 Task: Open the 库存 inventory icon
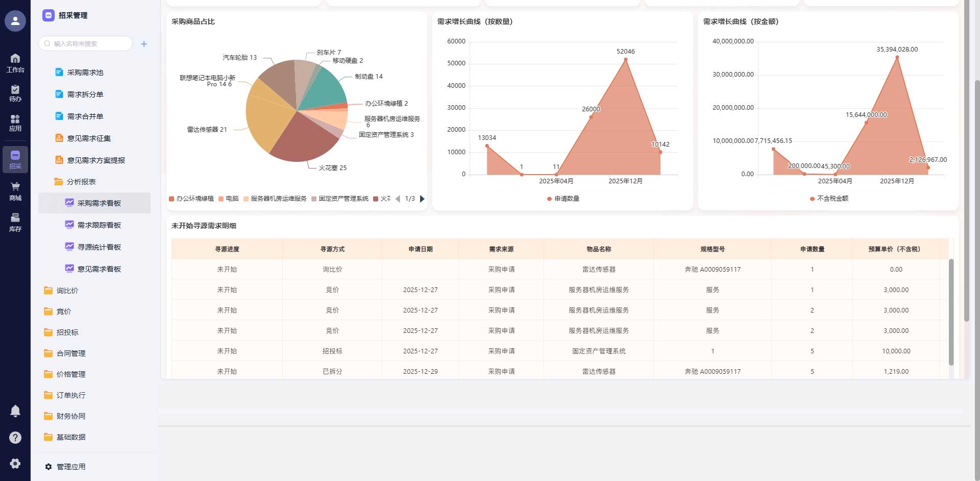15,222
